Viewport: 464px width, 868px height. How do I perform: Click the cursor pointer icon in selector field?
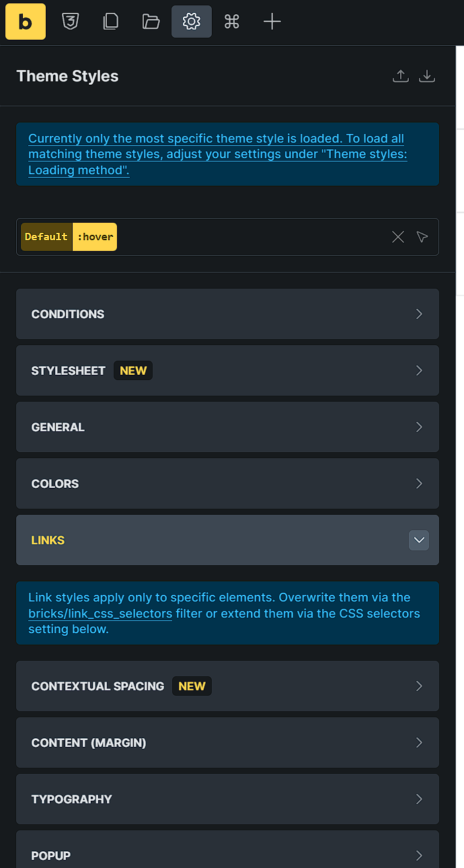tap(422, 237)
